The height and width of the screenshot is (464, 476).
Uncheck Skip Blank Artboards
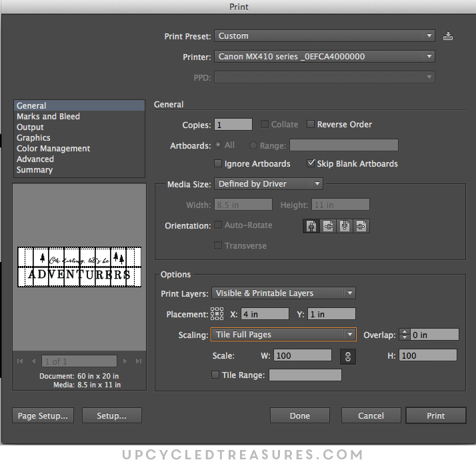click(311, 163)
